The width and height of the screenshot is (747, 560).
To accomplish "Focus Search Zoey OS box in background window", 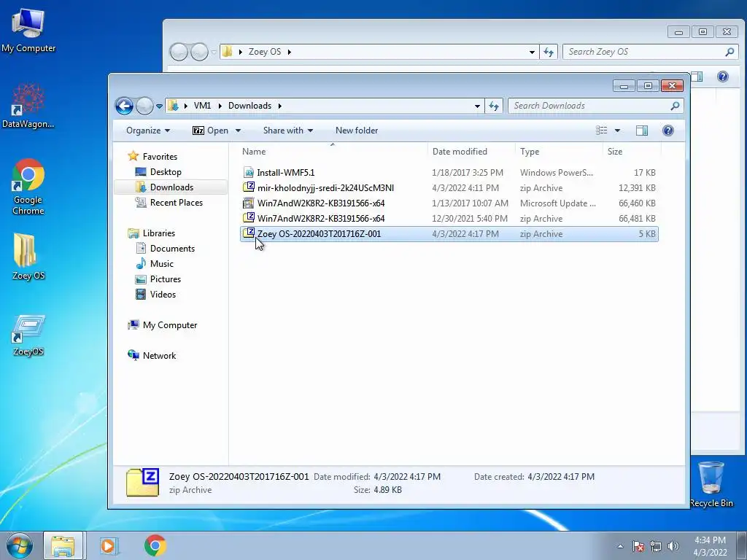I will point(650,52).
